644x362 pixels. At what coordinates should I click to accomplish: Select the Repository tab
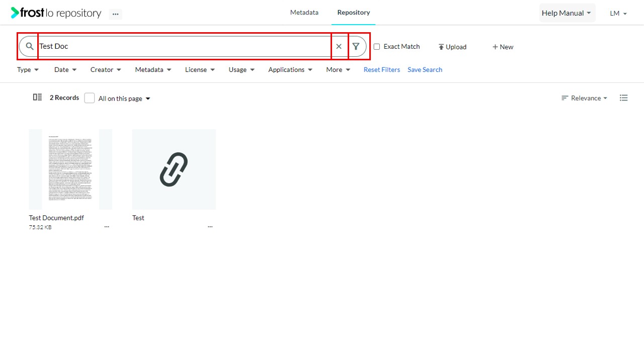click(354, 13)
